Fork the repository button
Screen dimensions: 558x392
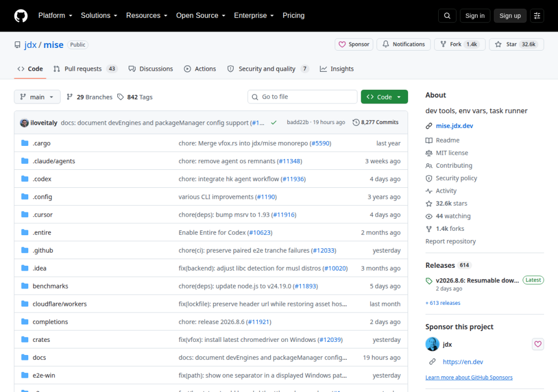click(x=460, y=45)
